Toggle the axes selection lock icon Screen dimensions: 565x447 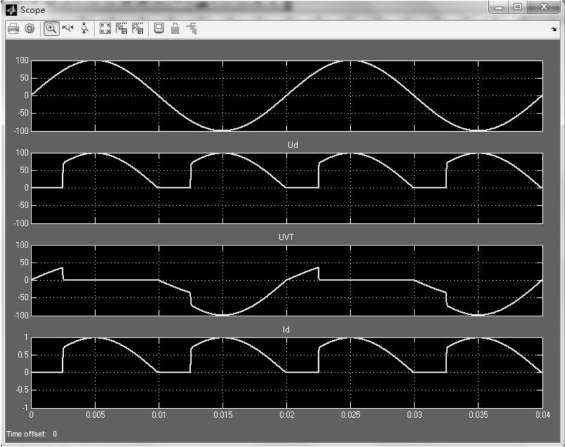175,28
